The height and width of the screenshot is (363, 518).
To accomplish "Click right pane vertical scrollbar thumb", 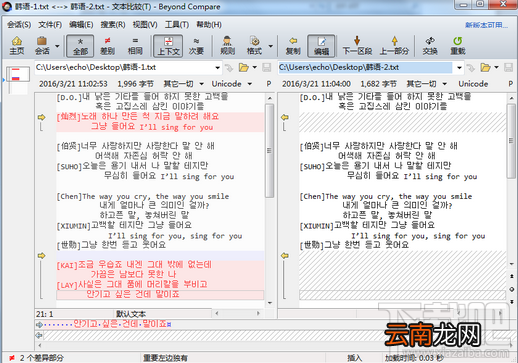I will pos(511,141).
